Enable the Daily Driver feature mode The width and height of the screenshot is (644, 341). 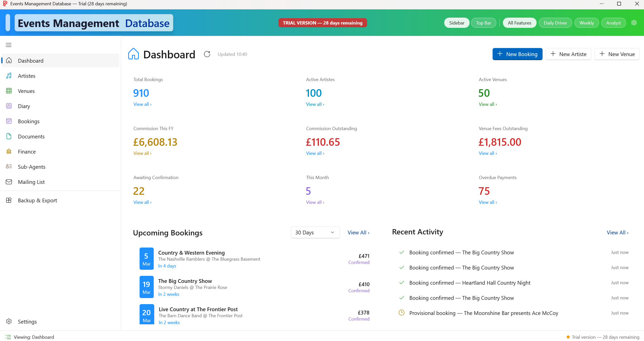(555, 22)
